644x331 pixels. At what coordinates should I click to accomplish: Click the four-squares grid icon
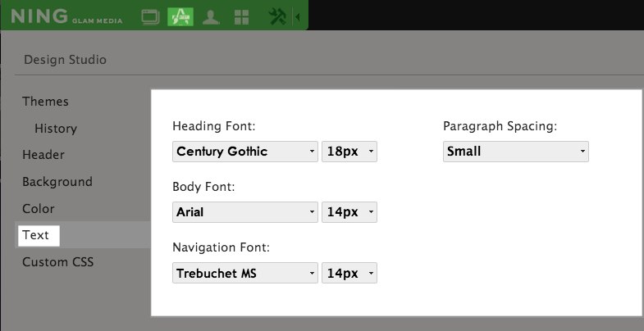[x=241, y=17]
